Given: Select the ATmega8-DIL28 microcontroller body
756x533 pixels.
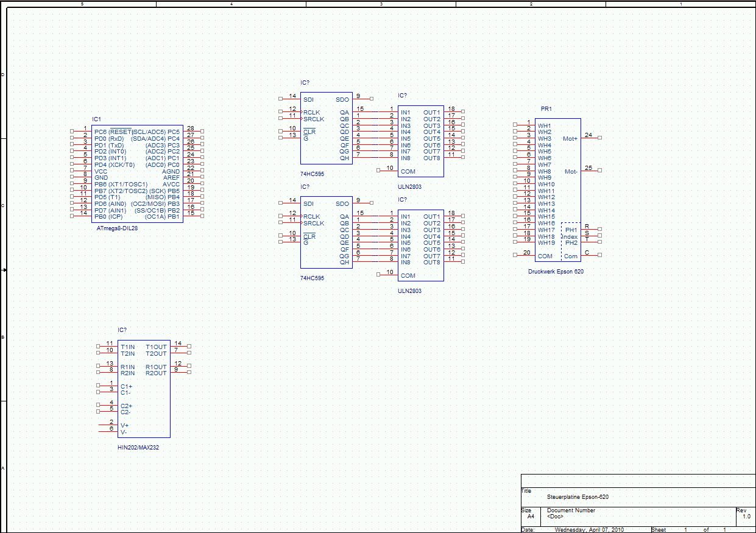Looking at the screenshot, I should (137, 175).
